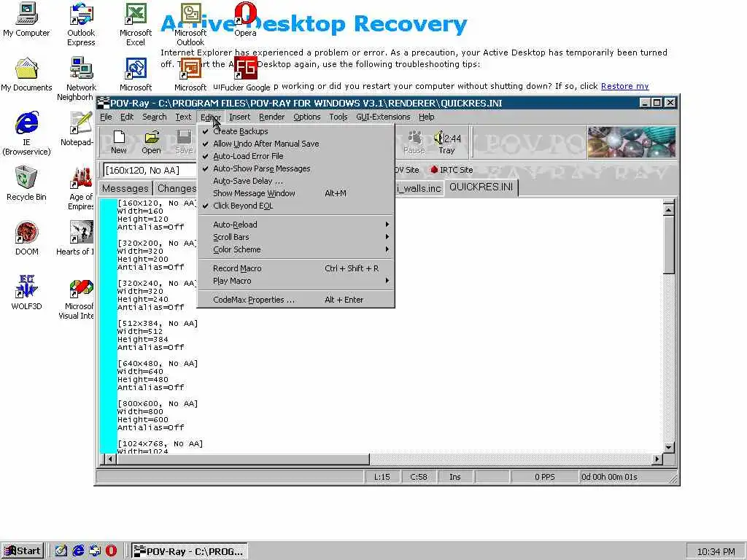Viewport: 747px width, 560px height.
Task: Launch Microsoft Visual InterDev desktop shortcut
Action: (76, 298)
